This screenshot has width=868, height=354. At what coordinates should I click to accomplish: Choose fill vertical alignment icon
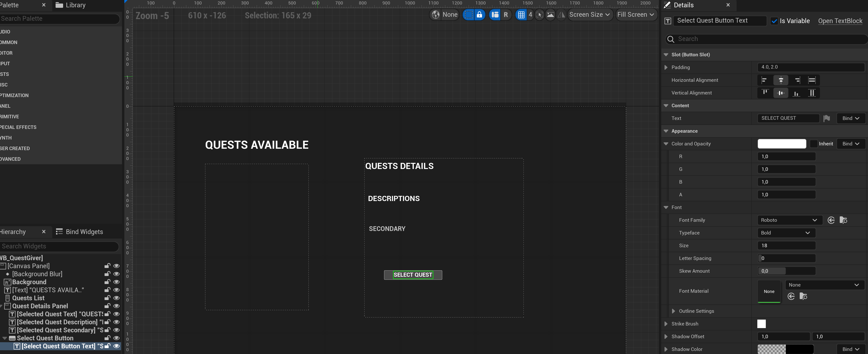coord(812,93)
